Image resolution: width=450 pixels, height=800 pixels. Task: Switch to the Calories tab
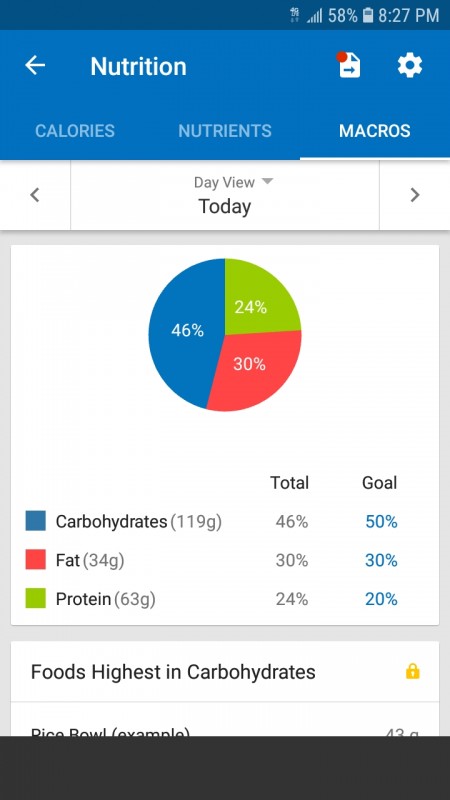75,131
